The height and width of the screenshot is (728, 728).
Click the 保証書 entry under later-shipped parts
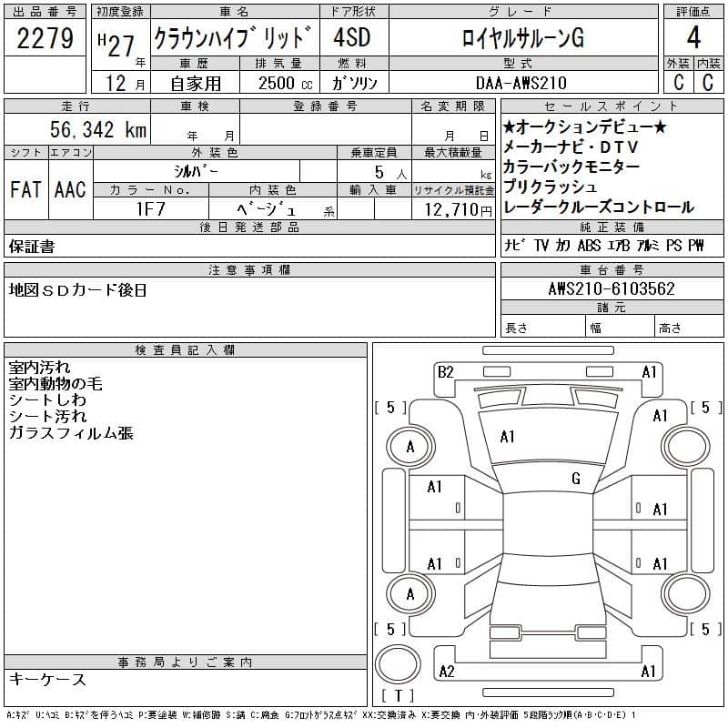[x=32, y=247]
